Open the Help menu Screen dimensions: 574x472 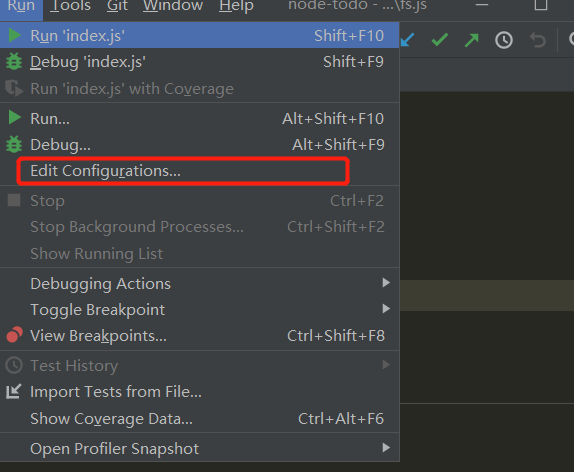pos(236,5)
